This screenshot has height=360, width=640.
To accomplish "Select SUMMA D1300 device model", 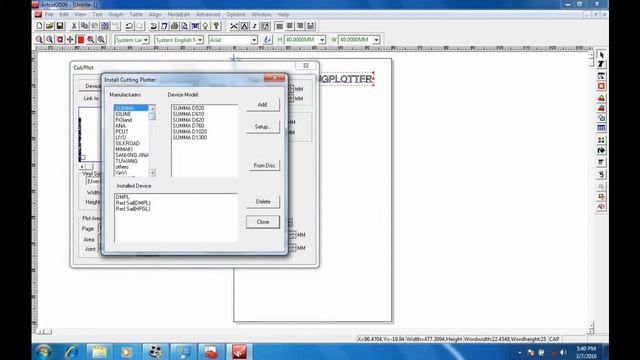I will coord(190,138).
